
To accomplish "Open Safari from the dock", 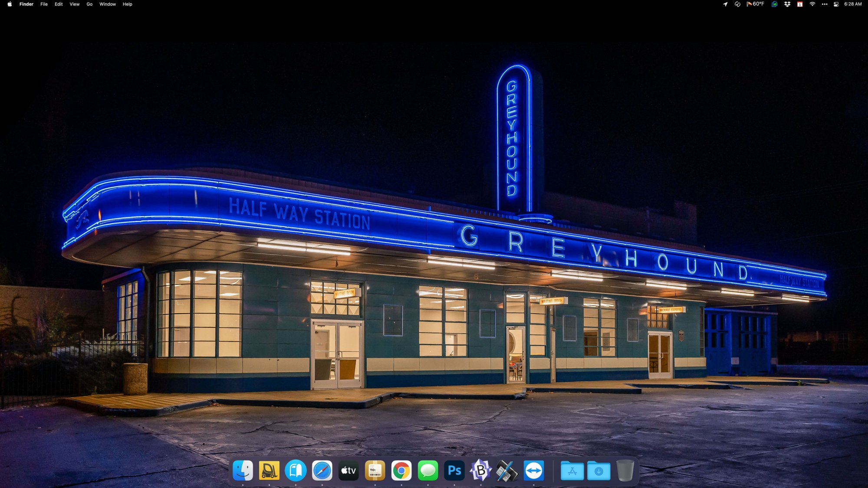I will click(x=322, y=471).
